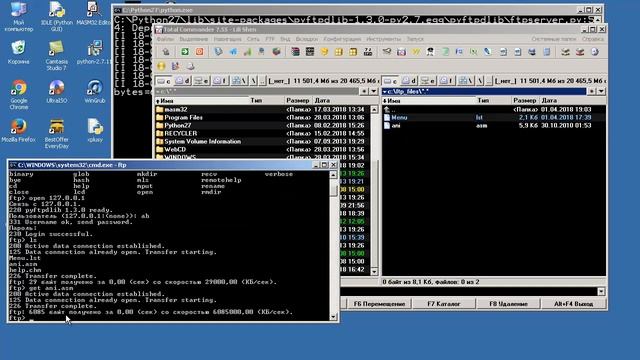Open right panel favorites asterisk button
The height and width of the screenshot is (360, 640).
pyautogui.click(x=591, y=91)
